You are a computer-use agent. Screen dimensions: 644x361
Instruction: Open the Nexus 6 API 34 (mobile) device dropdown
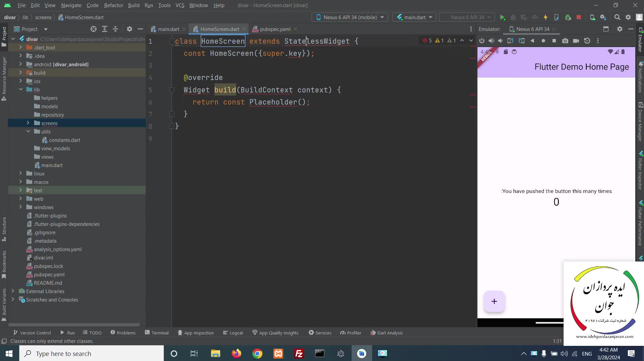click(350, 17)
